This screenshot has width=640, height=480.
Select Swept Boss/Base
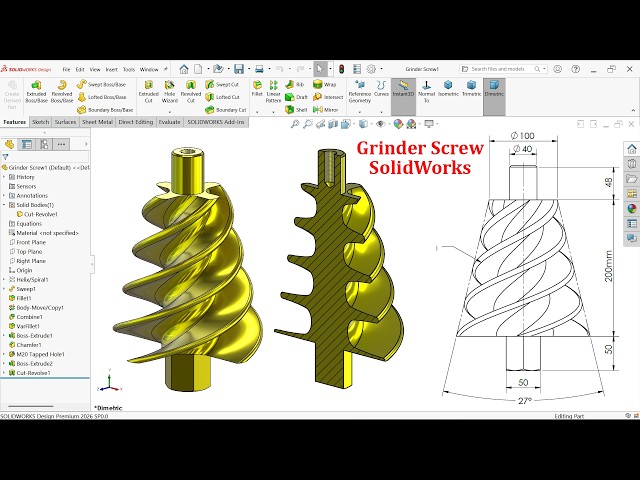pyautogui.click(x=101, y=84)
